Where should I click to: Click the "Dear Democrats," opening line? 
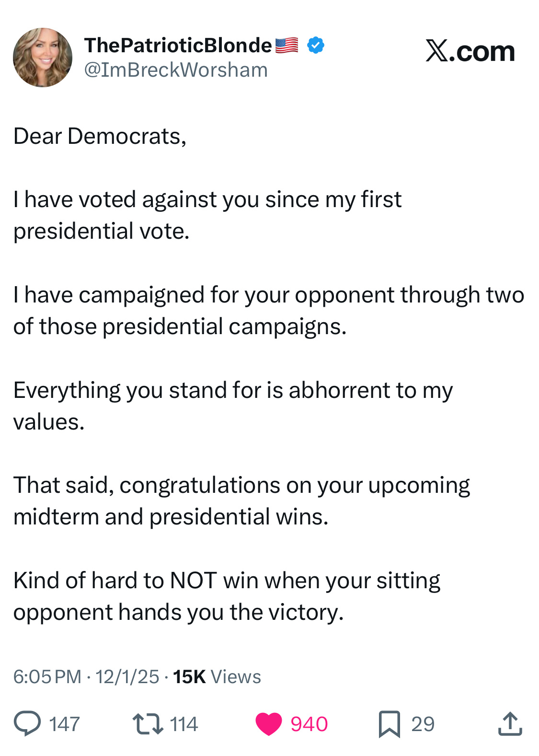(x=100, y=136)
